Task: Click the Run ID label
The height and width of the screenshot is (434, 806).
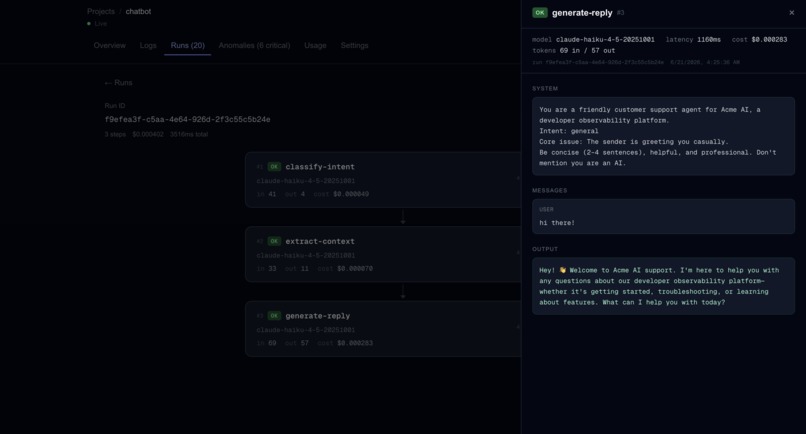Action: click(x=115, y=105)
